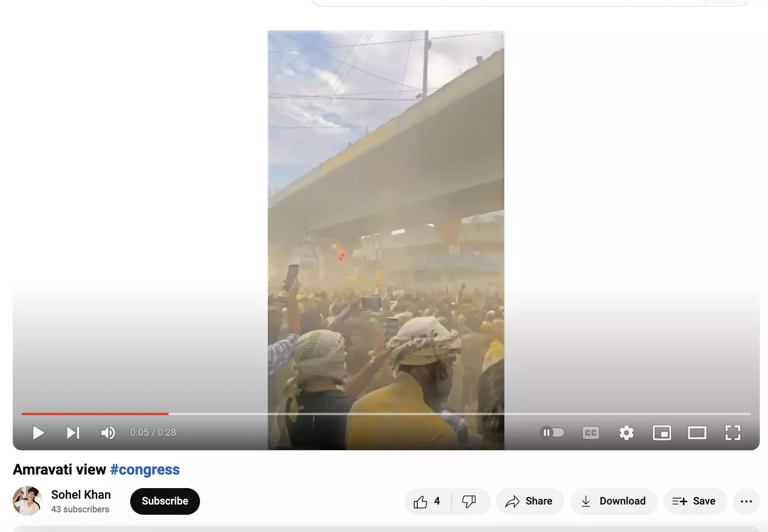Screen dimensions: 768x532
Task: Enter full screen mode
Action: (x=733, y=433)
